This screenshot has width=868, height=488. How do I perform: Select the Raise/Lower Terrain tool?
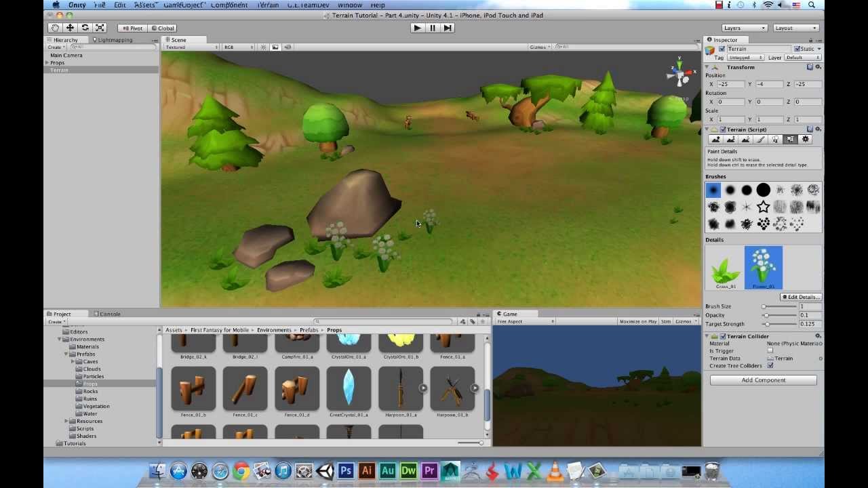pos(715,139)
